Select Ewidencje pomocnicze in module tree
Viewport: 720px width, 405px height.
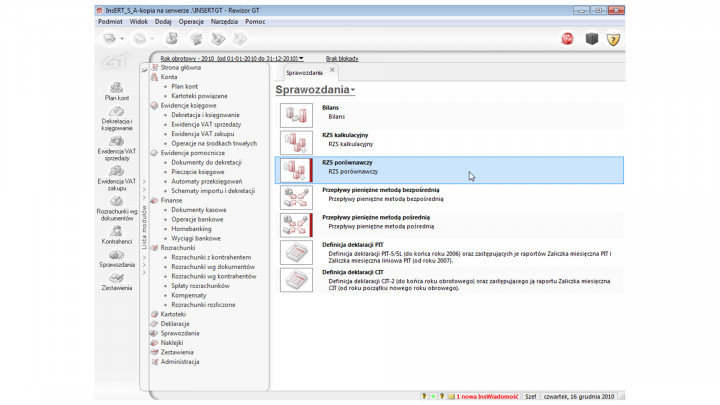click(193, 153)
